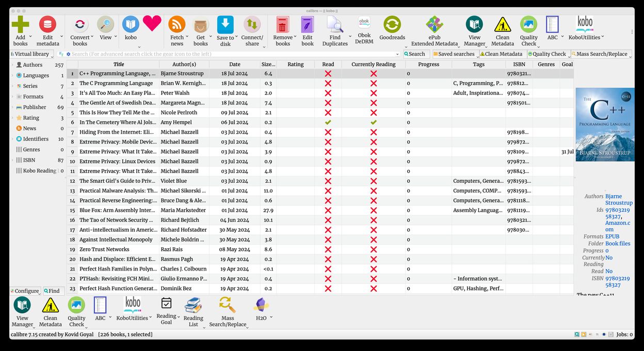Open the advanced search gear icon

pos(68,54)
